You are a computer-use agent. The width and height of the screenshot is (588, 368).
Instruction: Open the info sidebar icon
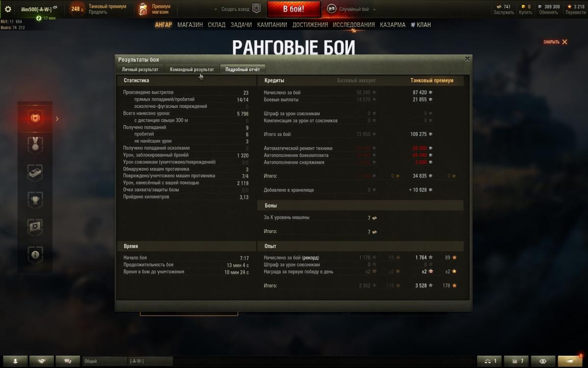pyautogui.click(x=35, y=254)
